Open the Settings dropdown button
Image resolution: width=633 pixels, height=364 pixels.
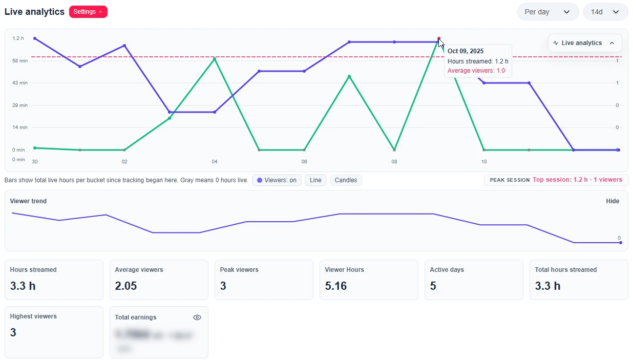[88, 12]
